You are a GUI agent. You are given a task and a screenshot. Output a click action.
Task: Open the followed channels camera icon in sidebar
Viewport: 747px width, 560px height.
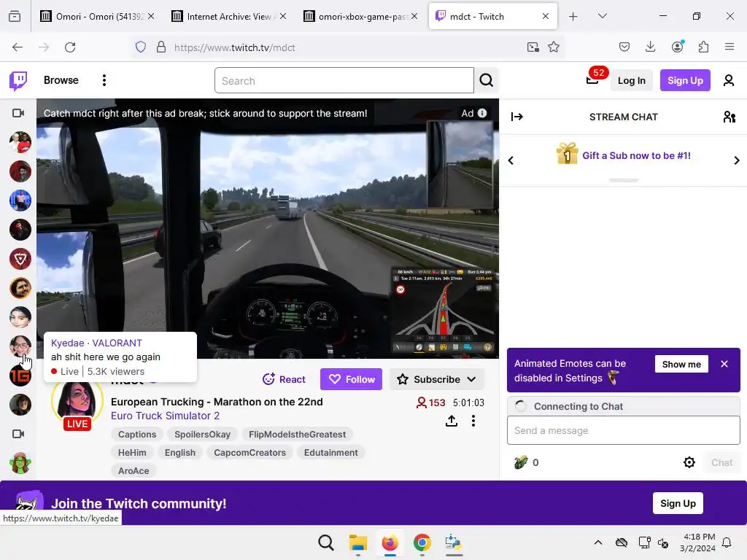(x=18, y=113)
